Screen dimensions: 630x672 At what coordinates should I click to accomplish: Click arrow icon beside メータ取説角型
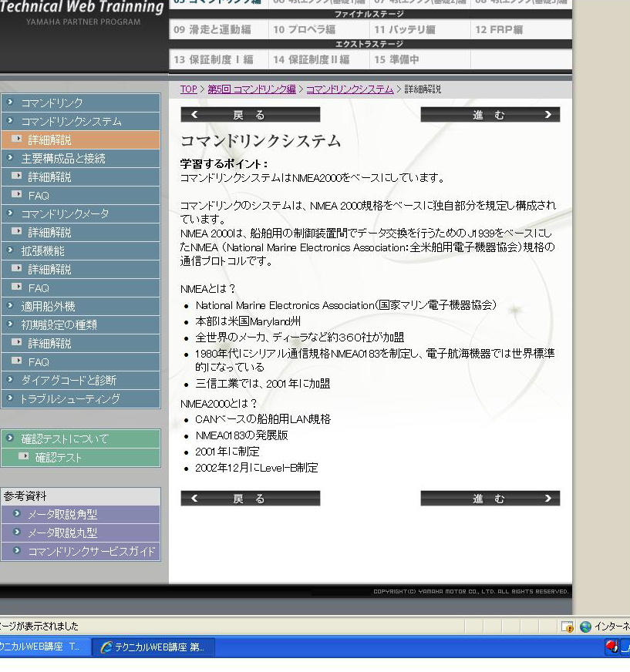pyautogui.click(x=17, y=513)
